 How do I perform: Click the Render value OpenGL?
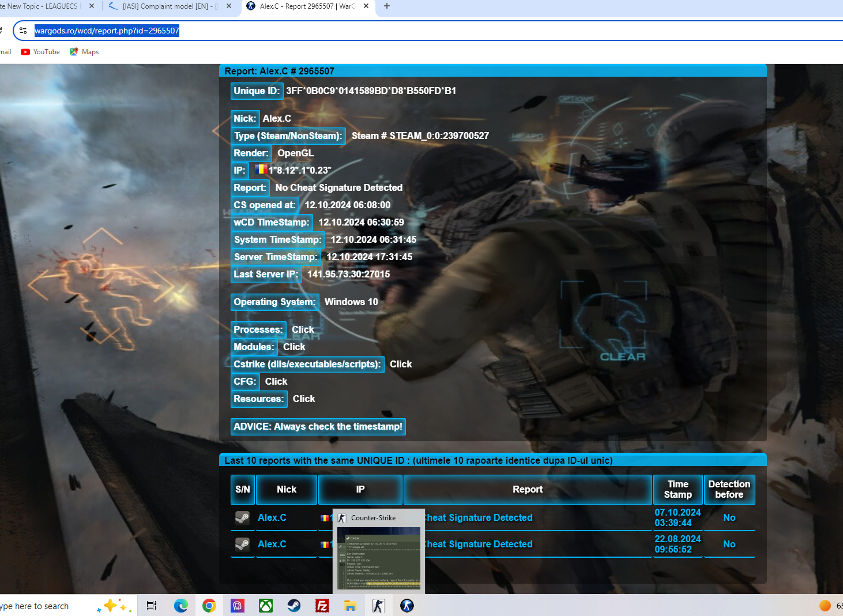pos(296,153)
